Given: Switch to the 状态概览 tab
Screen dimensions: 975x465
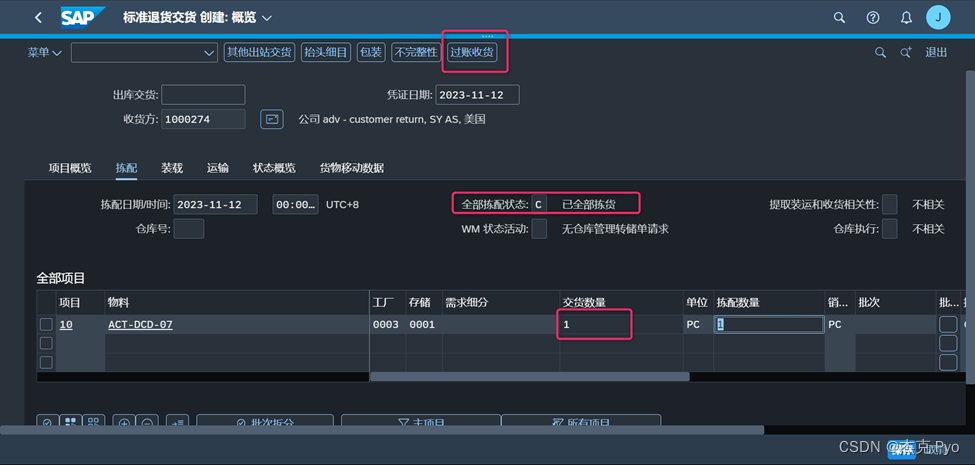Looking at the screenshot, I should (274, 168).
